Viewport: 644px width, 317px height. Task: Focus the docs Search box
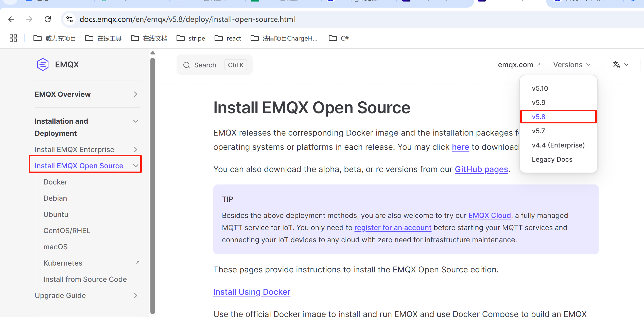[x=215, y=65]
